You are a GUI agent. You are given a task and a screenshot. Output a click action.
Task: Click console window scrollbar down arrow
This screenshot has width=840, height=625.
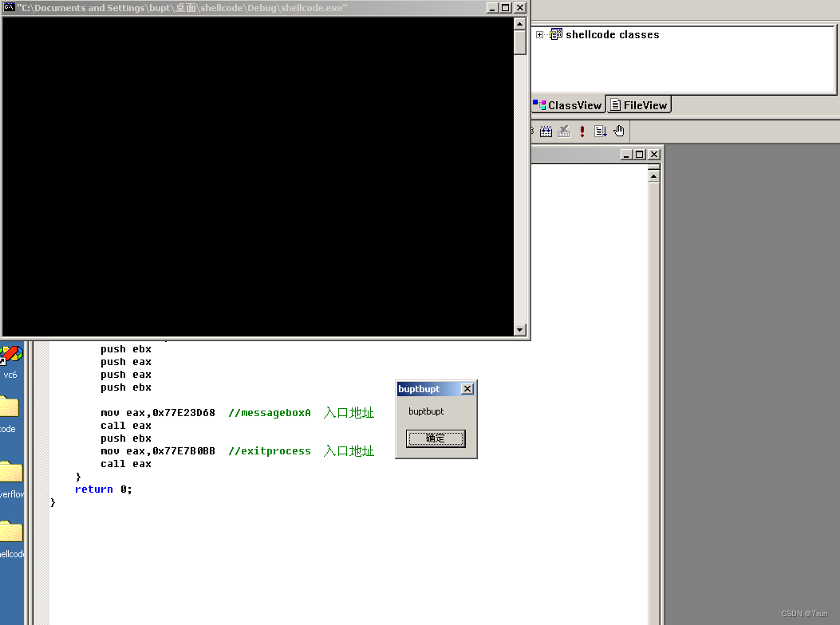[x=519, y=330]
